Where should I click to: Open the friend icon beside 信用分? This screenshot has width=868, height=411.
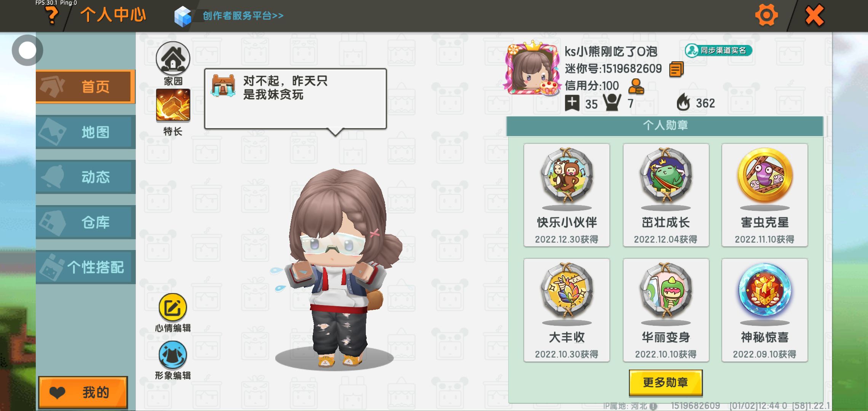(x=636, y=86)
